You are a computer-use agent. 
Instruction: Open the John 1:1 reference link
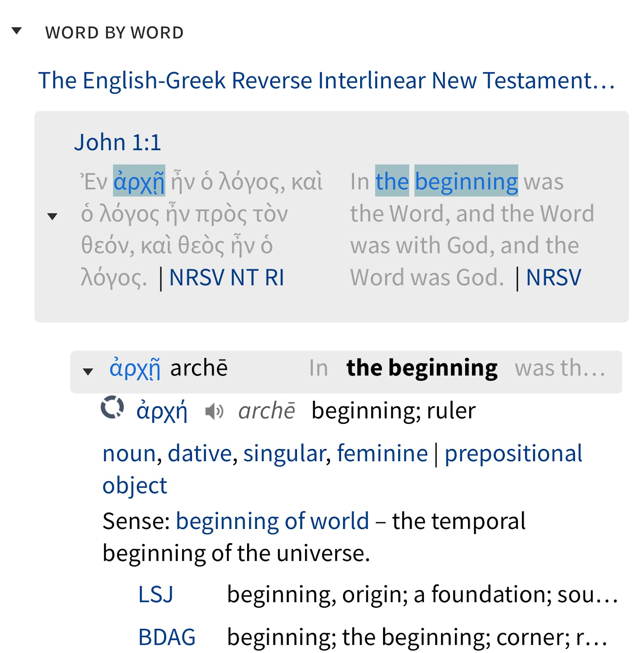pos(118,142)
